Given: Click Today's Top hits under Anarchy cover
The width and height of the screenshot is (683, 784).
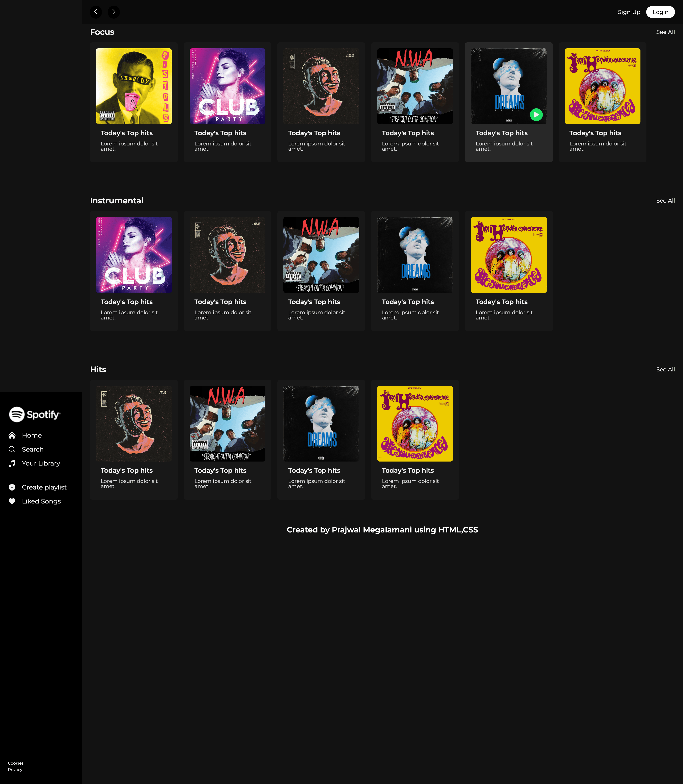Looking at the screenshot, I should [x=127, y=133].
